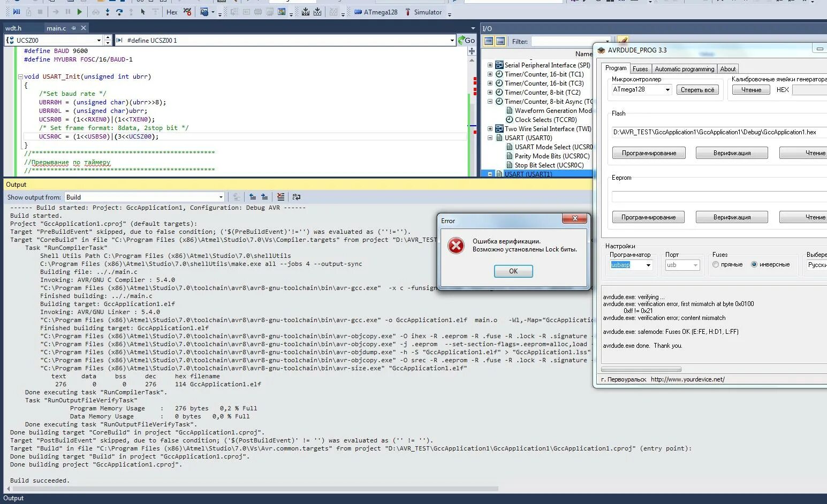Click the Clear All output icon
827x504 pixels.
pos(280,197)
